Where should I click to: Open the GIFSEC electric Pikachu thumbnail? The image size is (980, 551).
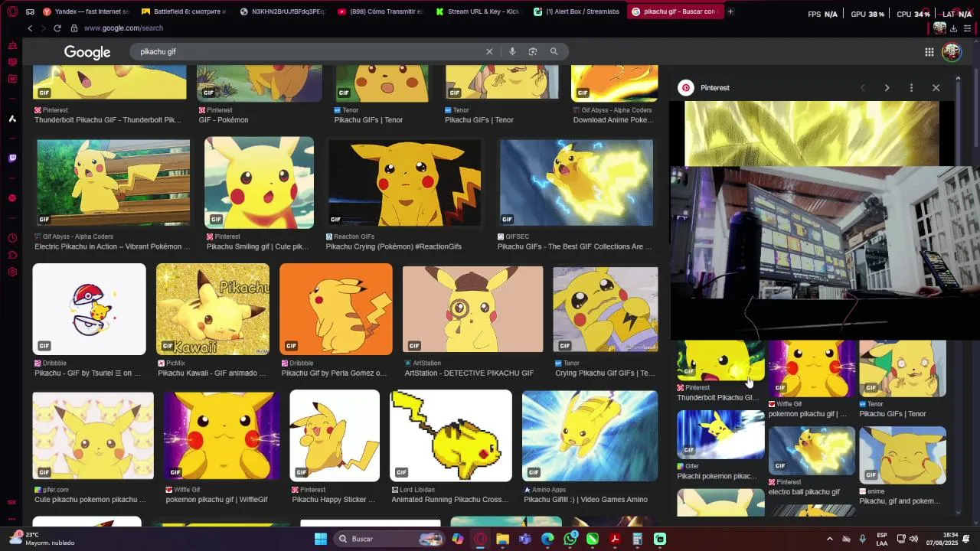pos(576,182)
